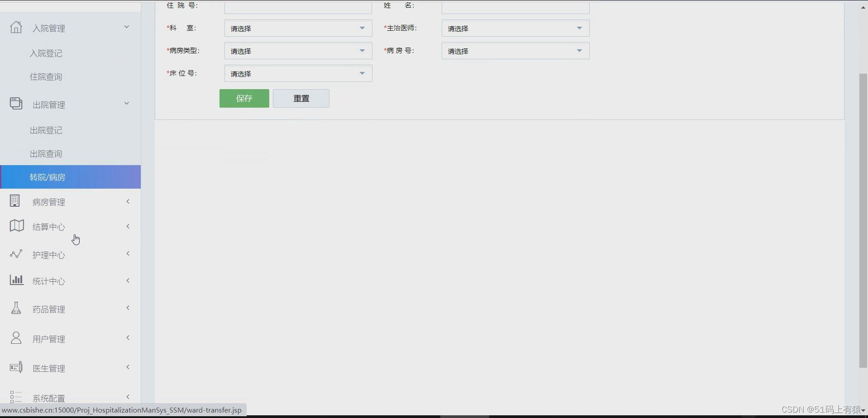Open the 系统配置 menu label

coord(49,399)
